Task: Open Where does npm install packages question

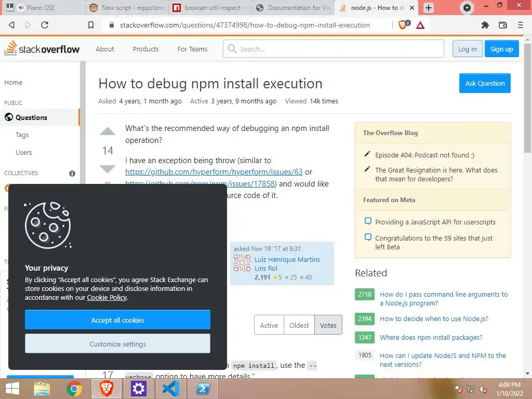Action: click(431, 337)
